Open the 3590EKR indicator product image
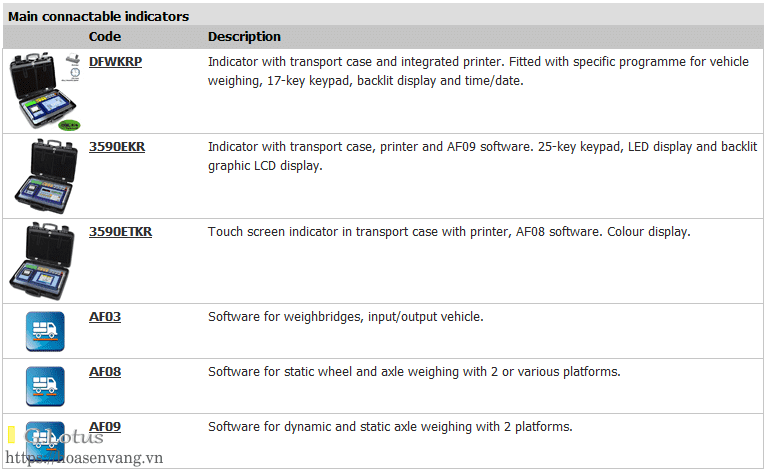The width and height of the screenshot is (767, 472). pos(44,175)
